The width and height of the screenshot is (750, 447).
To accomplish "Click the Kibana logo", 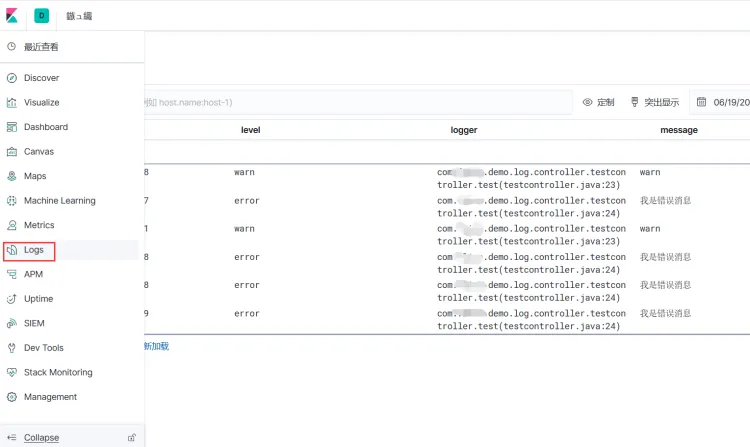I will 12,15.
